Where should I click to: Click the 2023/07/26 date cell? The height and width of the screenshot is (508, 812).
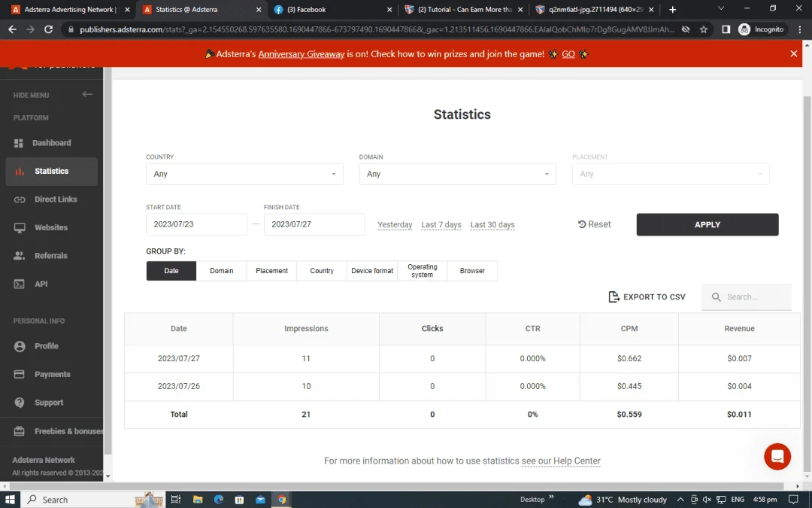(179, 386)
